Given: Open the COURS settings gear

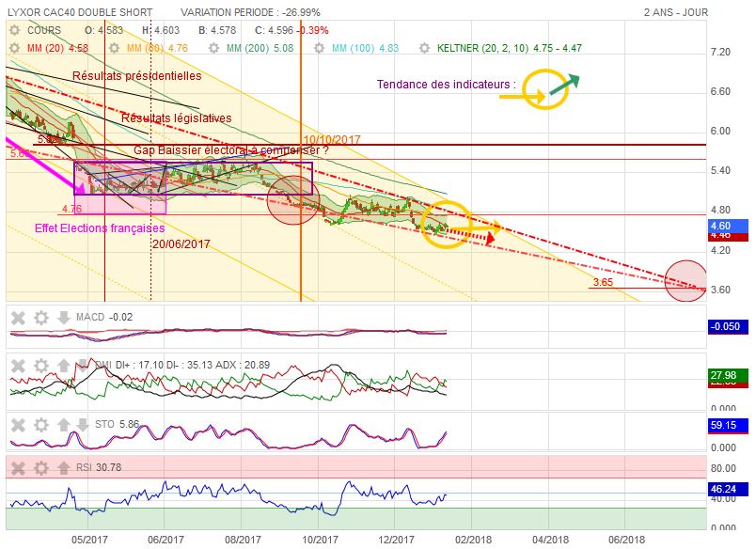Looking at the screenshot, I should (x=15, y=30).
